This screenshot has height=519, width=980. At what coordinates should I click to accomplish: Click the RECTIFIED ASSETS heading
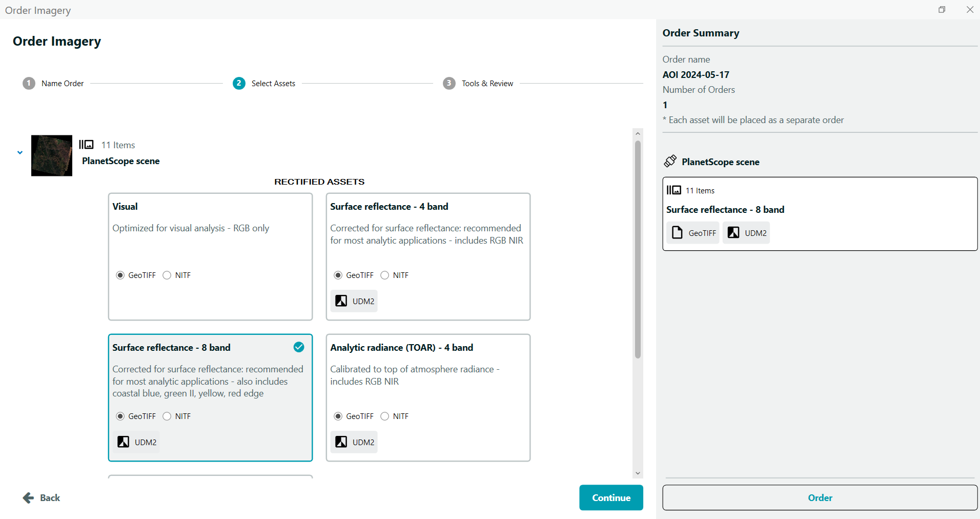coord(319,182)
